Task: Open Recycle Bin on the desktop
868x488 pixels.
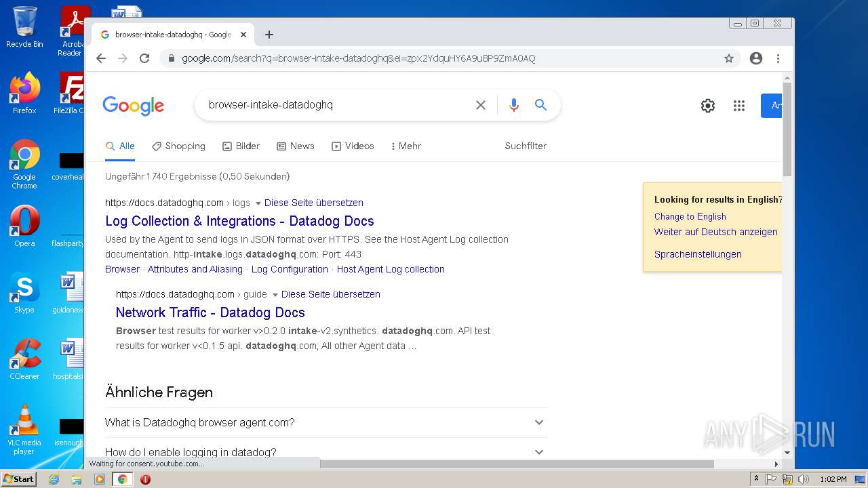Action: click(24, 27)
